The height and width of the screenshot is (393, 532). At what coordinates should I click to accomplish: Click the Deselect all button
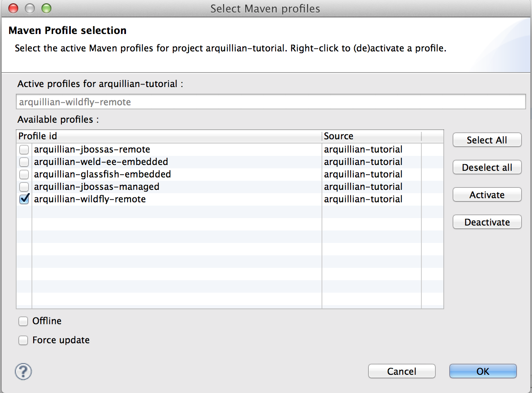[x=487, y=167]
